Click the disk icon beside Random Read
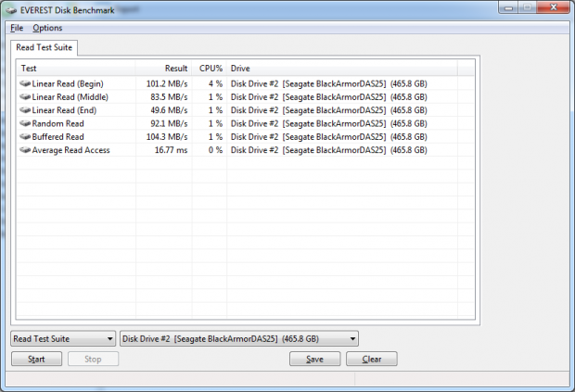This screenshot has height=392, width=575. (24, 123)
